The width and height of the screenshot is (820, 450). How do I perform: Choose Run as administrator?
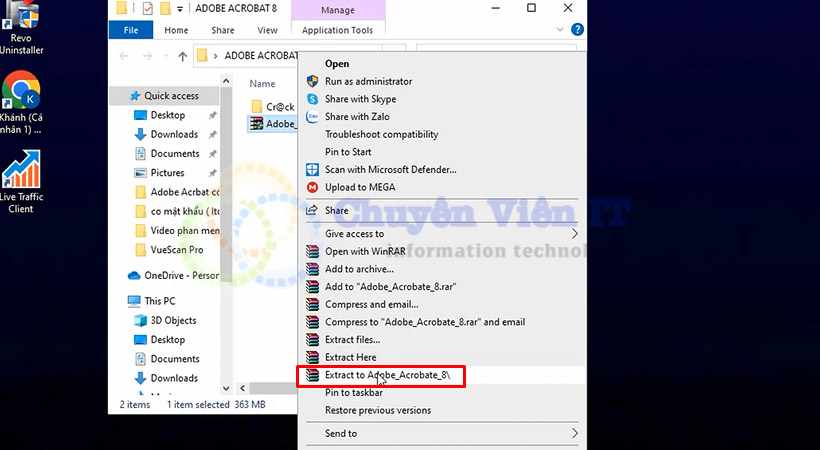pos(368,81)
